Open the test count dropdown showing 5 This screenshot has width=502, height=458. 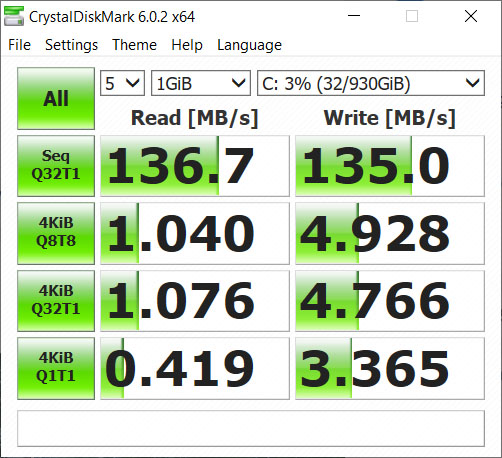[x=122, y=83]
